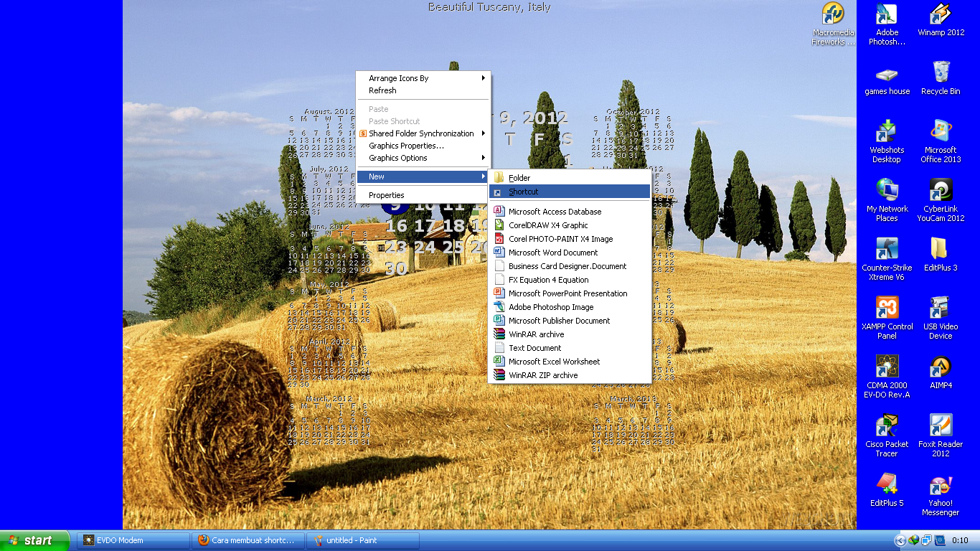Select the USB Video Device icon
The width and height of the screenshot is (980, 551).
click(941, 319)
